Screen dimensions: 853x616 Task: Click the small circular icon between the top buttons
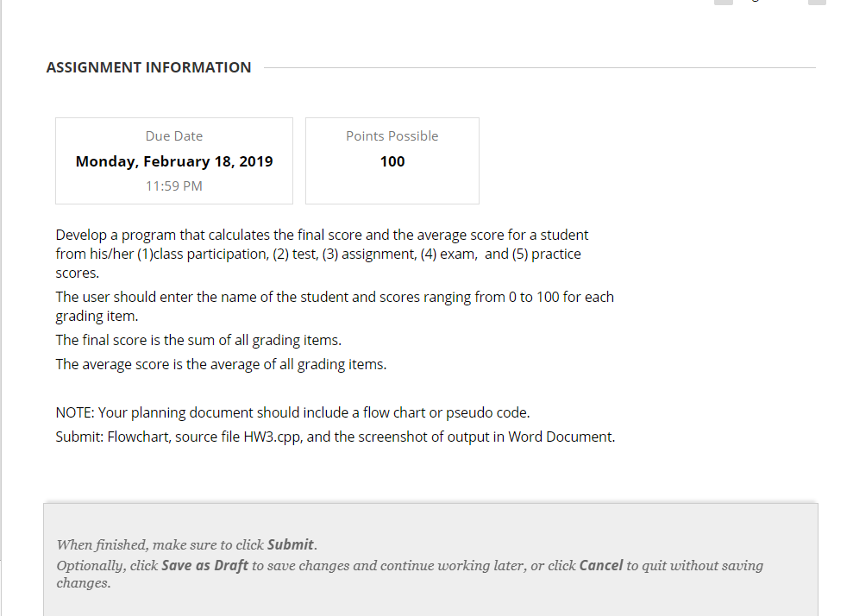(755, 3)
